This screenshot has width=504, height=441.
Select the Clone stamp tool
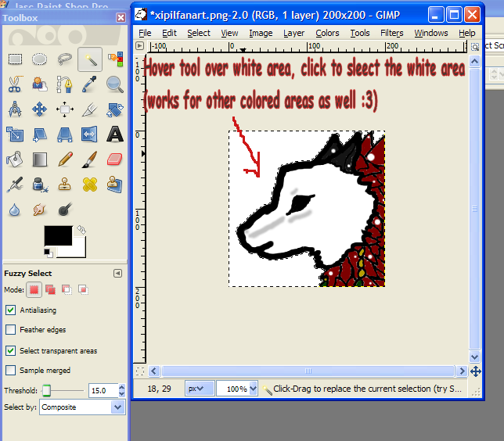point(65,185)
